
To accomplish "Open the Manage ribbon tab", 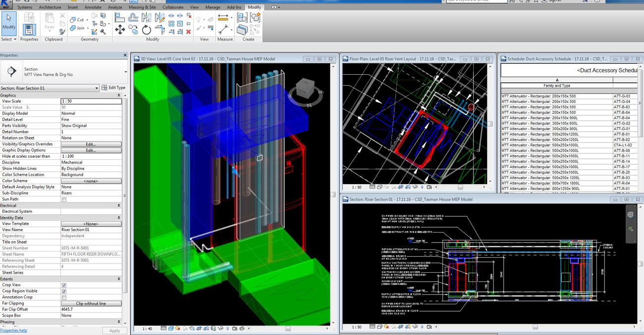I will point(213,7).
